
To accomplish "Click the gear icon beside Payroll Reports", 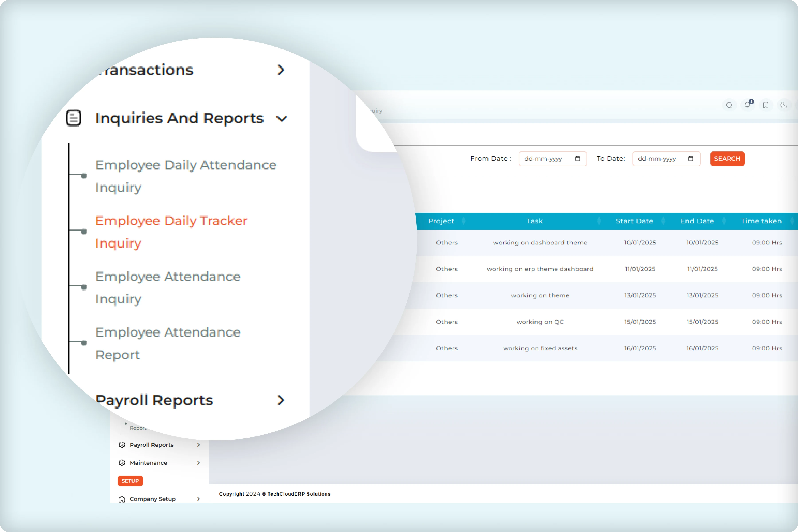I will click(x=122, y=445).
